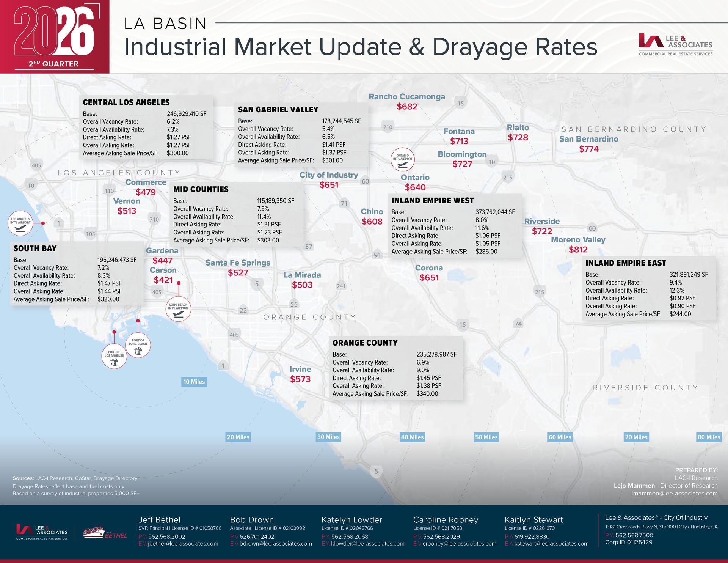Click the Route 71 highway shield
This screenshot has height=563, width=728.
pos(344,204)
